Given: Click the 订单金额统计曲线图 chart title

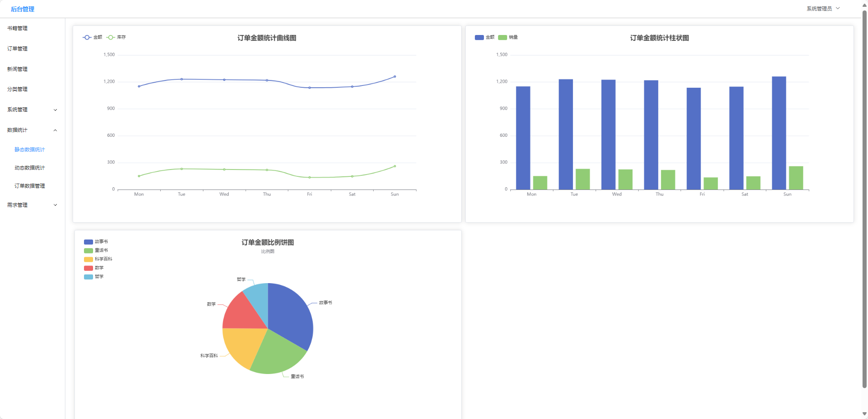Looking at the screenshot, I should tap(267, 38).
